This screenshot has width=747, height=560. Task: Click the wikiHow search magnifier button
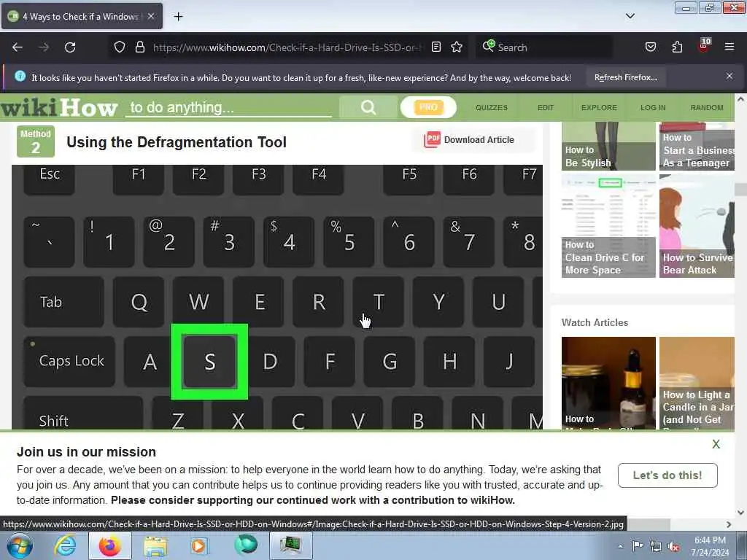368,107
